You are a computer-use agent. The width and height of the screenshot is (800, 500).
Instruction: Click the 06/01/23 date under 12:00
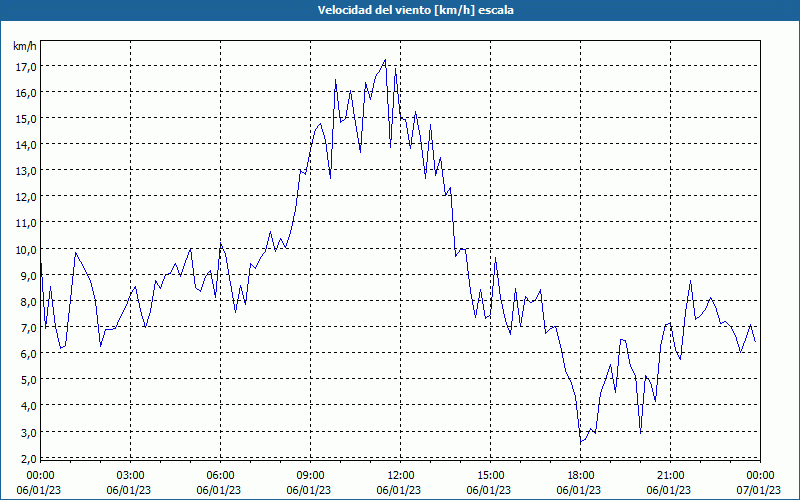pyautogui.click(x=399, y=490)
